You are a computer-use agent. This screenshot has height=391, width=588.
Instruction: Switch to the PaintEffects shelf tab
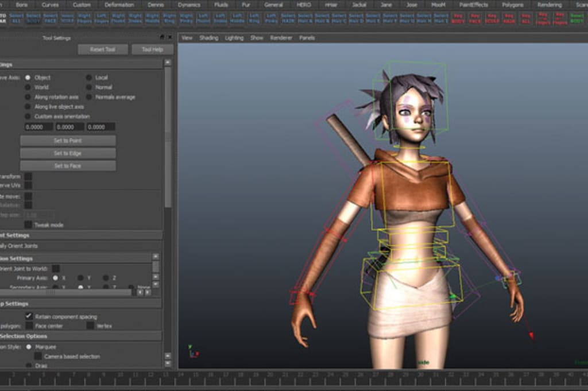pyautogui.click(x=474, y=5)
